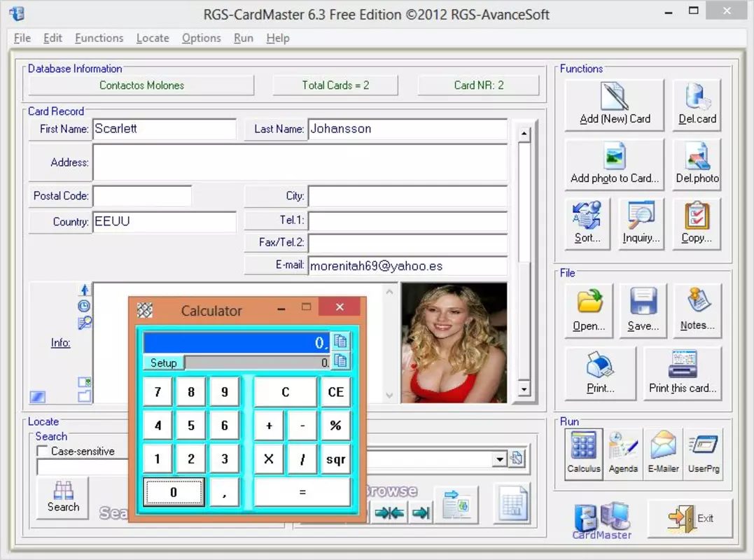
Task: Click calculator digit 0
Action: click(174, 491)
